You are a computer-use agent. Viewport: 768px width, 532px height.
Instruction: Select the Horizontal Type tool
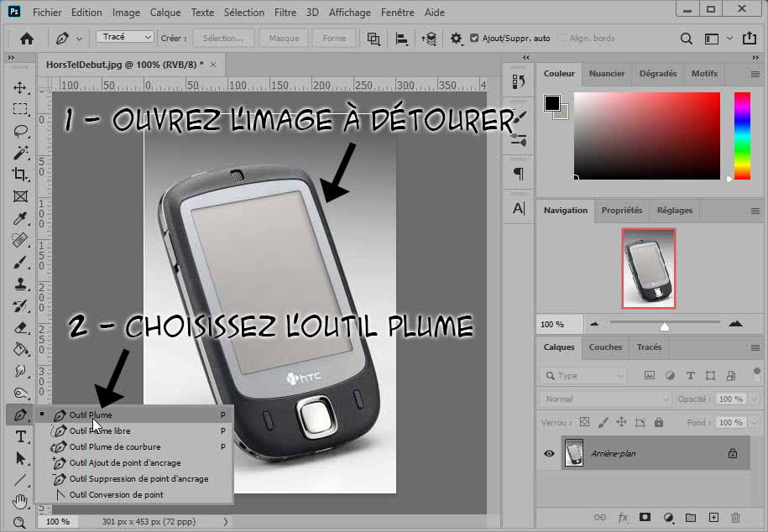(x=20, y=436)
